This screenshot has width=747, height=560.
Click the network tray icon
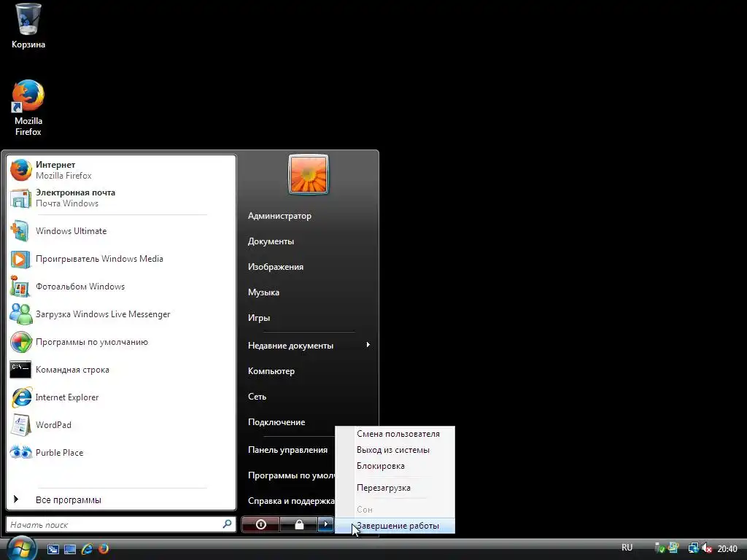click(x=693, y=548)
